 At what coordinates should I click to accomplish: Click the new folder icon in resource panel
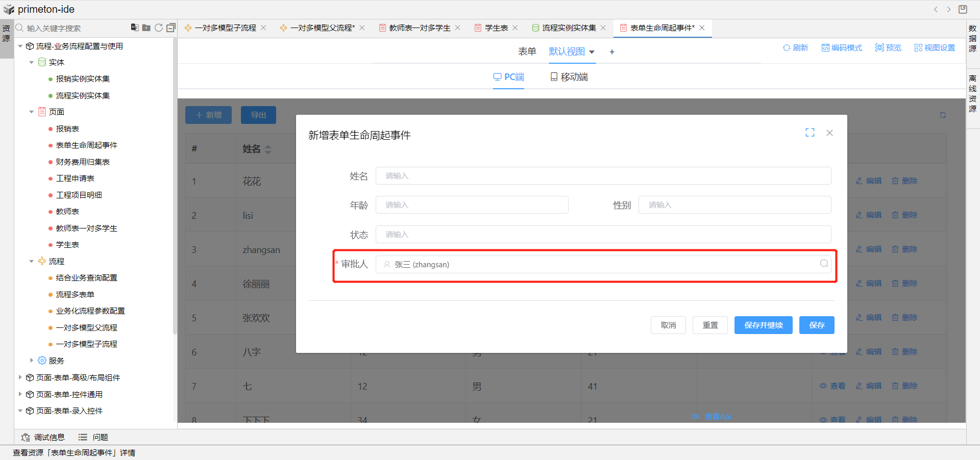[146, 28]
